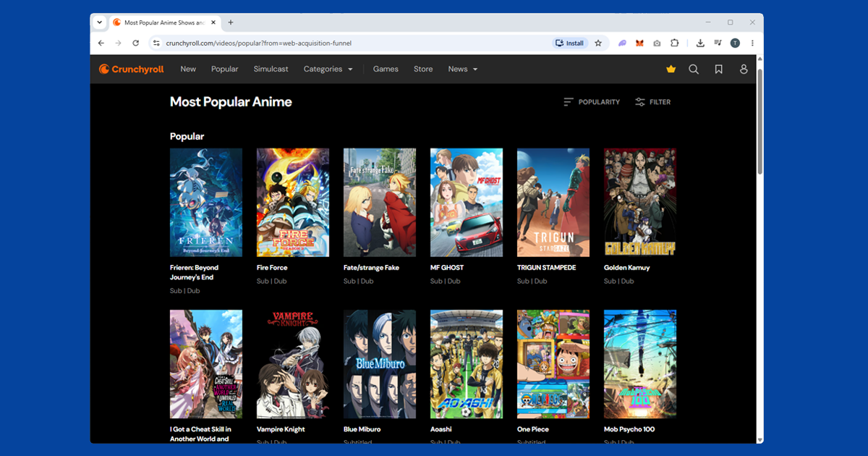Expand the News dropdown
Viewport: 868px width, 456px height.
[x=463, y=69]
